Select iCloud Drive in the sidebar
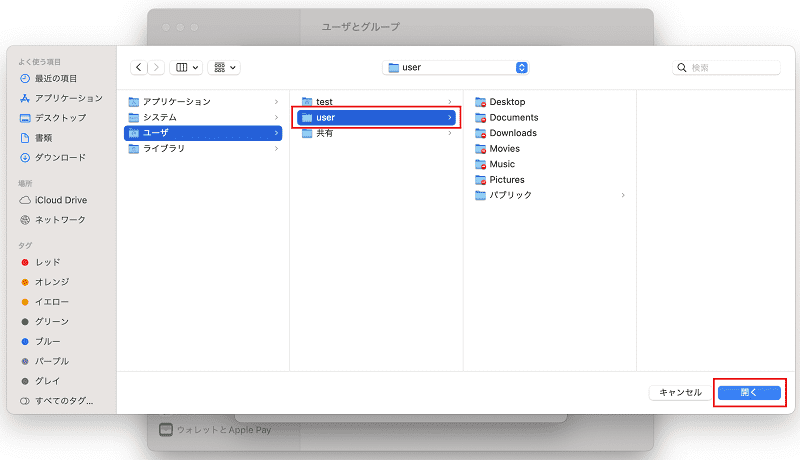This screenshot has height=460, width=800. pos(53,200)
